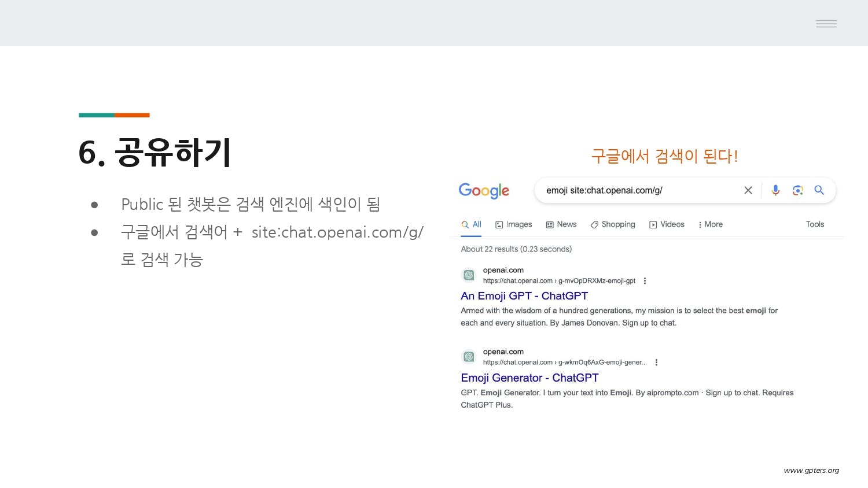This screenshot has width=868, height=488.
Task: Open Google Lens image search icon
Action: (x=798, y=190)
